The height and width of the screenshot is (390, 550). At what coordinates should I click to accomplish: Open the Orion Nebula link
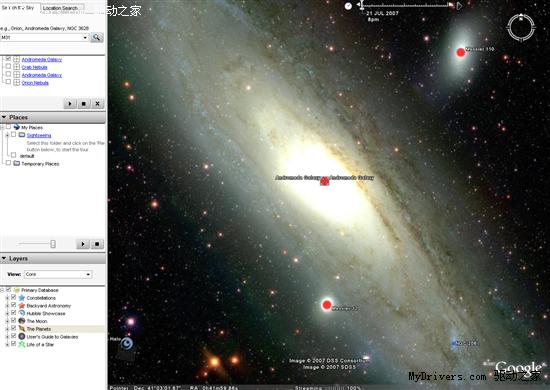pyautogui.click(x=35, y=83)
